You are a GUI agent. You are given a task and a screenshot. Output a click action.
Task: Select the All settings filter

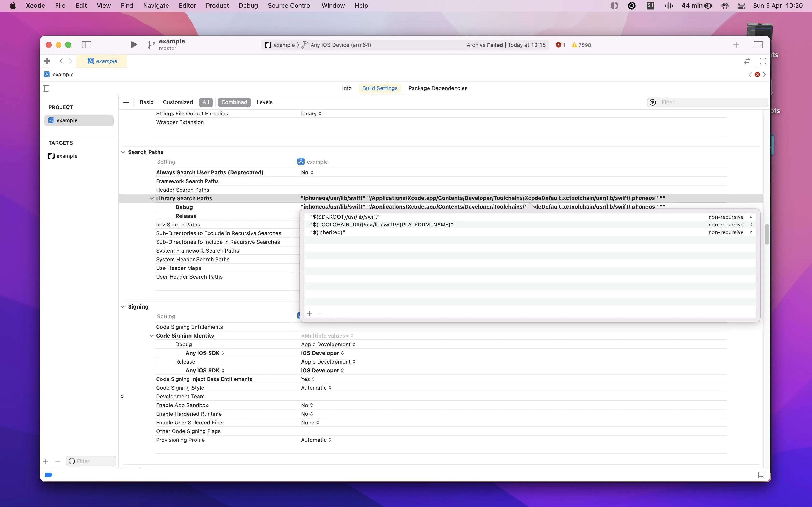[x=205, y=102]
